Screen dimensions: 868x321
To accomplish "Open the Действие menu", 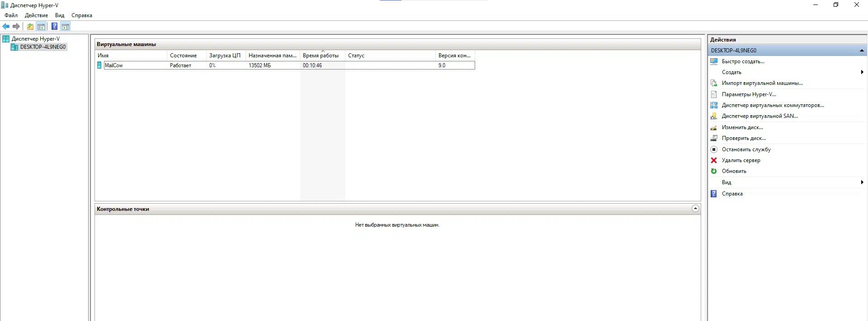I will pos(36,15).
